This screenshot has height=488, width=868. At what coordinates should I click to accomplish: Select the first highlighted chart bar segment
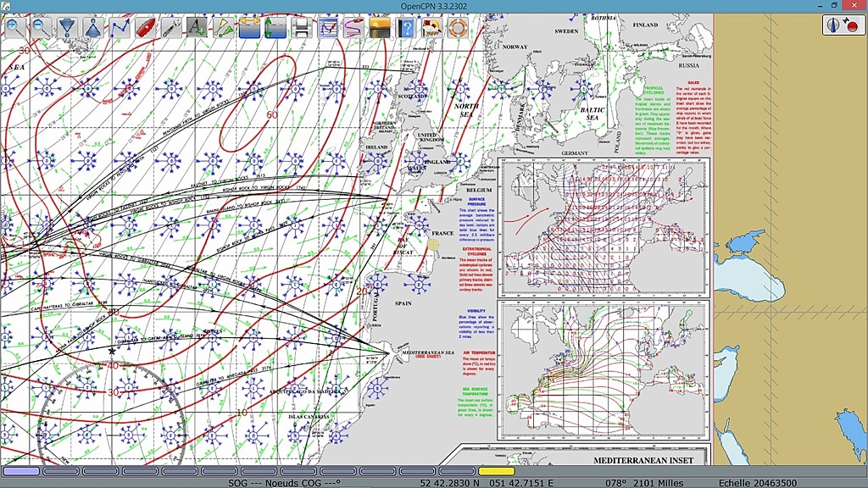click(21, 471)
